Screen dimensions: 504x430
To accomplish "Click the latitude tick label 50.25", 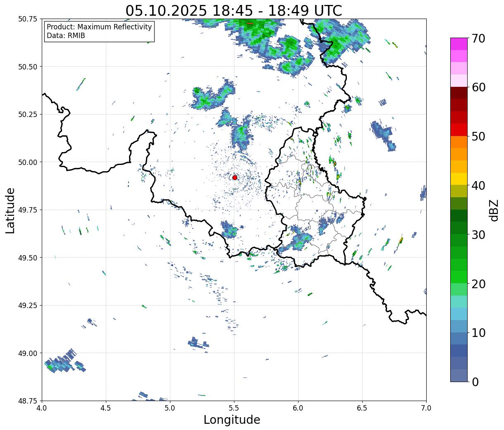I will tap(28, 115).
